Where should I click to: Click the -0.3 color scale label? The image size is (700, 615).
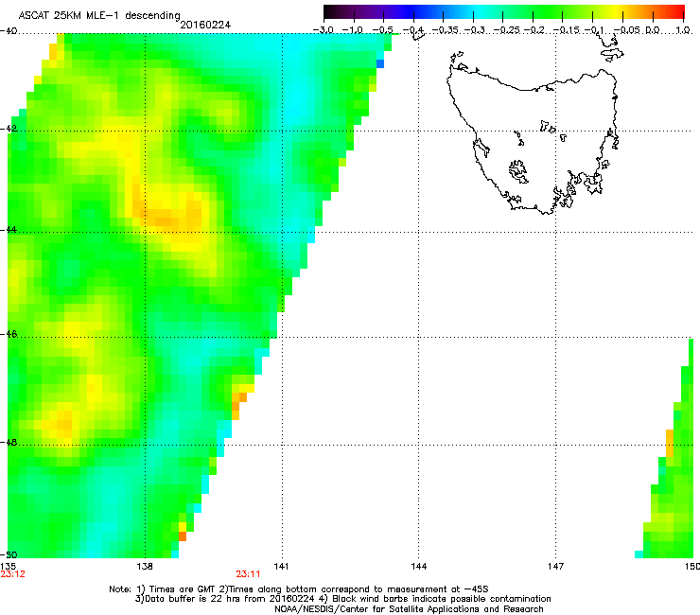(x=475, y=30)
